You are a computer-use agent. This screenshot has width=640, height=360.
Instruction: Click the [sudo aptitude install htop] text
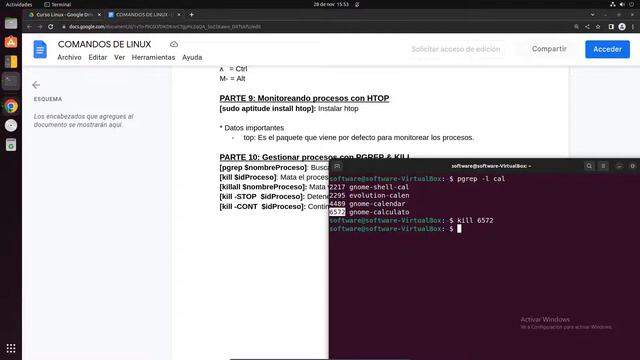tap(268, 109)
